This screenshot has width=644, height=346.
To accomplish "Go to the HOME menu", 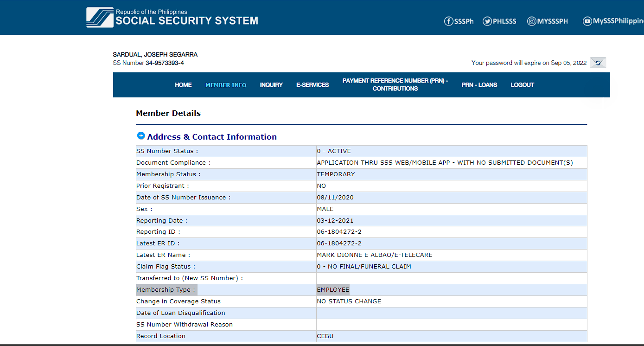I will point(183,85).
